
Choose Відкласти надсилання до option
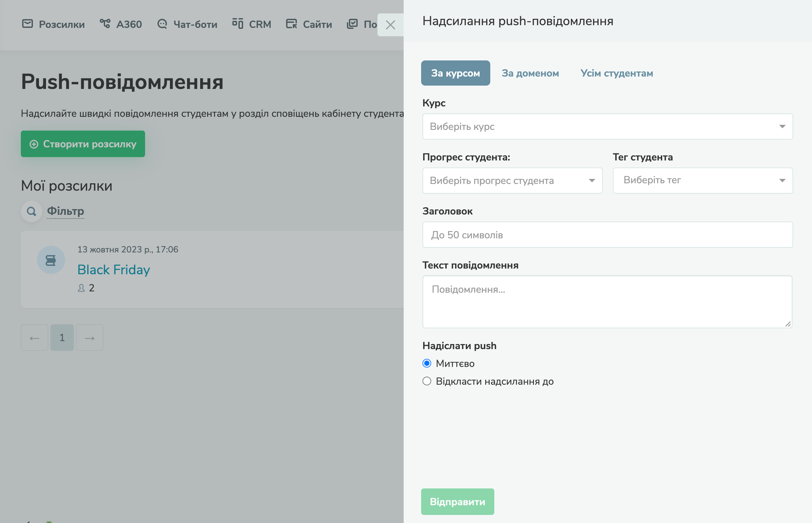click(x=427, y=381)
